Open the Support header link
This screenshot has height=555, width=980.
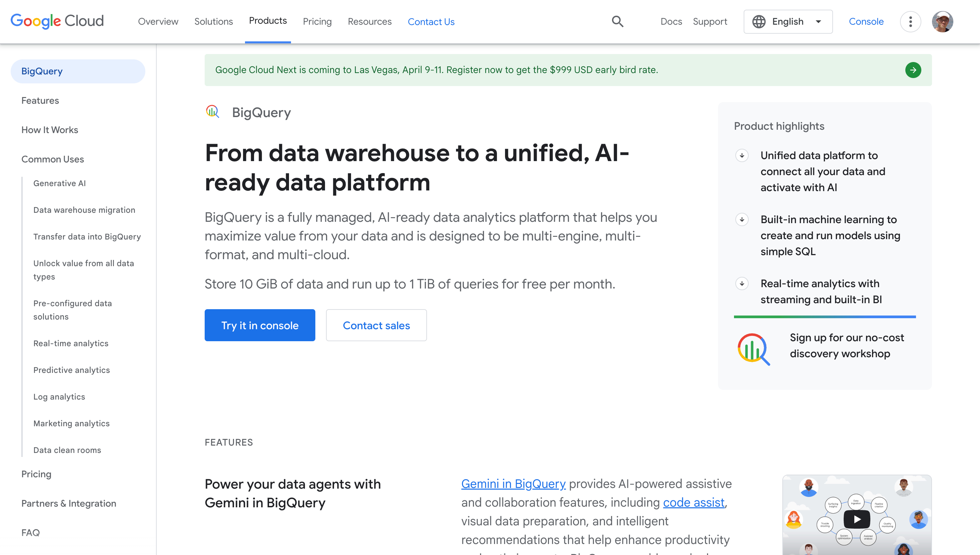point(710,22)
